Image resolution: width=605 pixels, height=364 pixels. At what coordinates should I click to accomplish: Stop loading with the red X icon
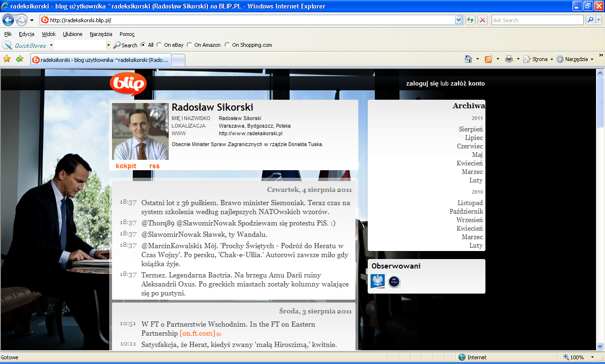click(x=483, y=20)
